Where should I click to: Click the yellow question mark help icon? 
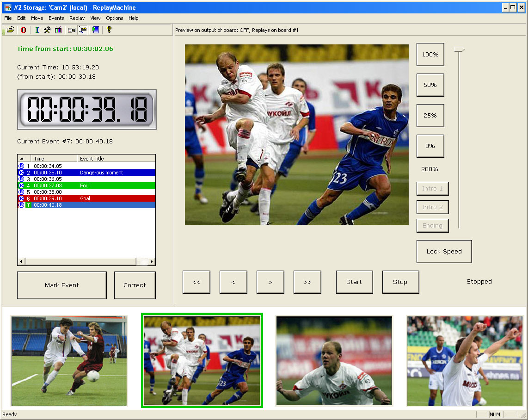pyautogui.click(x=109, y=30)
